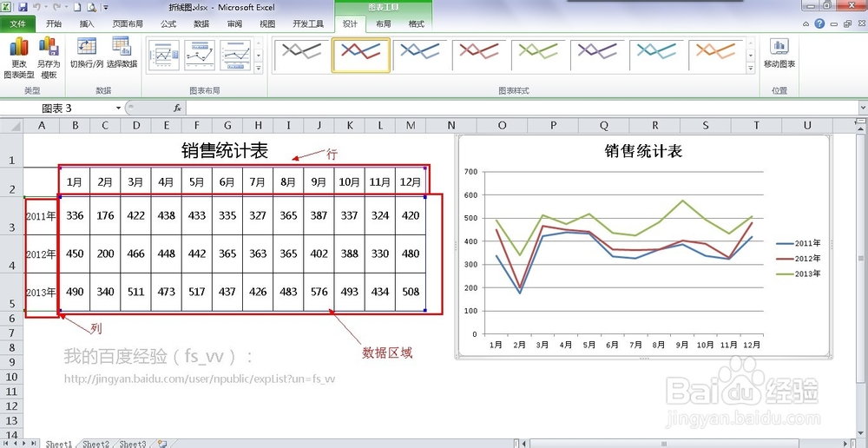Image resolution: width=868 pixels, height=448 pixels.
Task: Click the cell containing 576
Action: pos(319,292)
